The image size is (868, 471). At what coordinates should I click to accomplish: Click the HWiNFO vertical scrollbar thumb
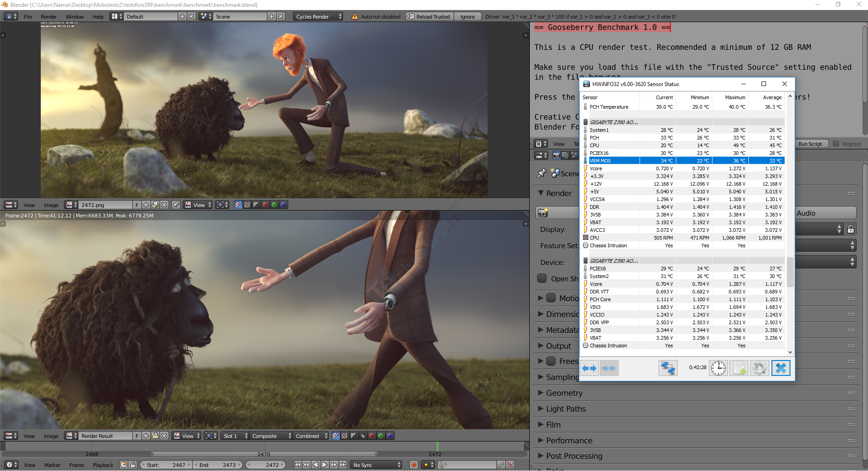[790, 272]
